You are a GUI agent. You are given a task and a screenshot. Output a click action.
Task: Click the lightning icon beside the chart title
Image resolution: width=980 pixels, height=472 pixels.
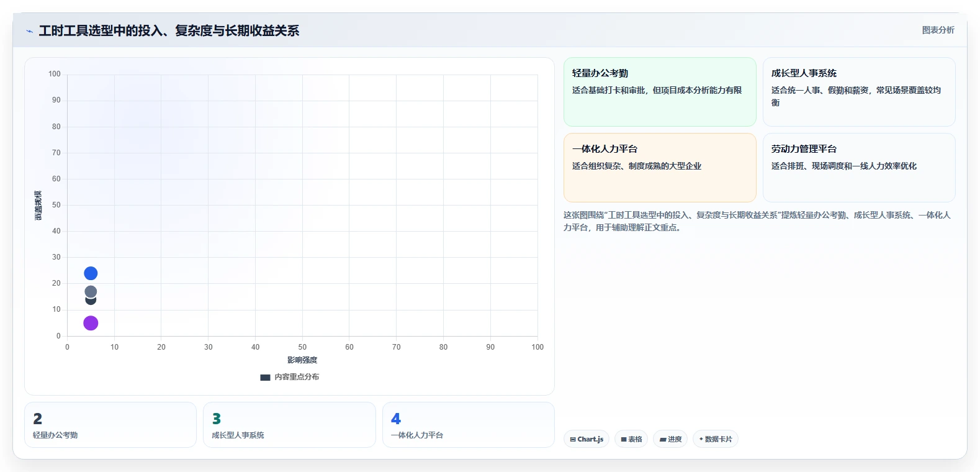(x=29, y=31)
